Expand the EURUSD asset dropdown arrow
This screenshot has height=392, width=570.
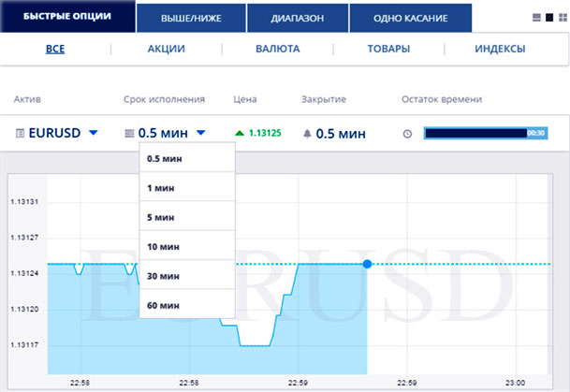click(x=93, y=134)
